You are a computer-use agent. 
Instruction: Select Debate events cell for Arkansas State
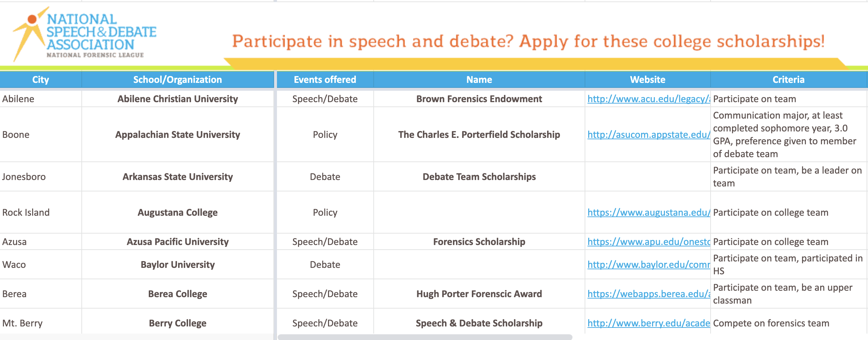[325, 177]
